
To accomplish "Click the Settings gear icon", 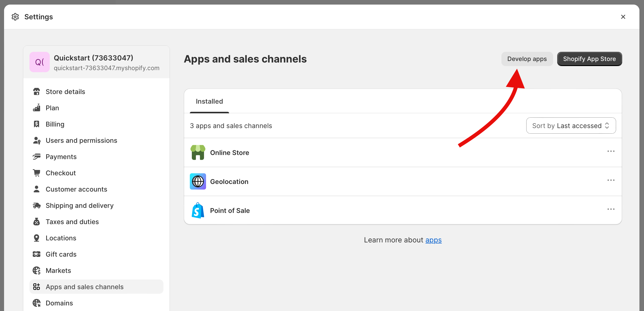I will pyautogui.click(x=15, y=17).
